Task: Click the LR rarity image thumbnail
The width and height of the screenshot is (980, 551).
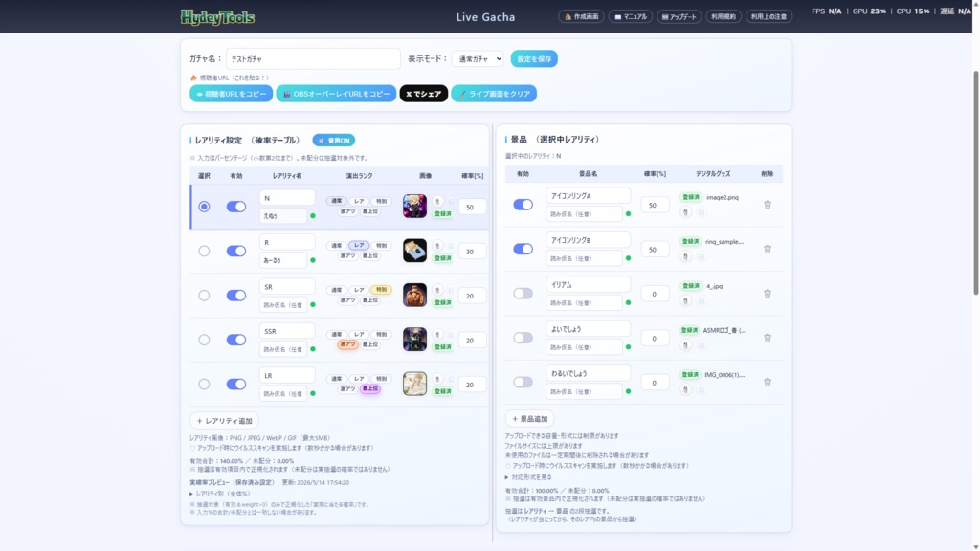Action: (414, 384)
